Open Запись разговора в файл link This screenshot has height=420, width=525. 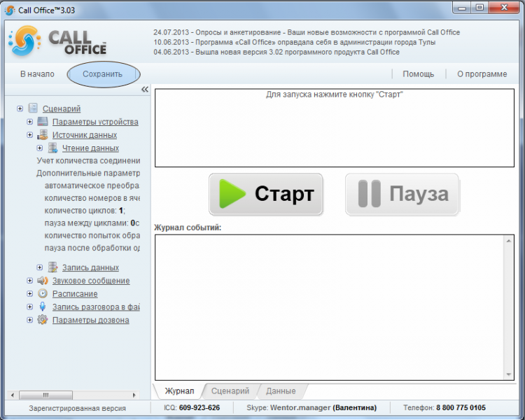pos(96,307)
